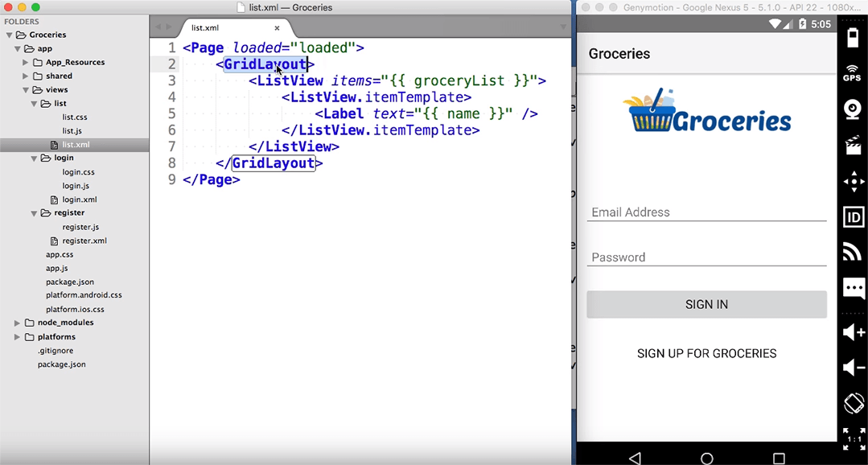Close the list.xml tab
This screenshot has width=868, height=465.
point(277,27)
